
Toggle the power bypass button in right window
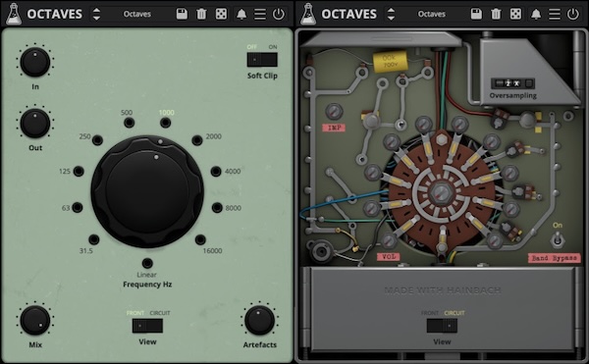tap(573, 14)
